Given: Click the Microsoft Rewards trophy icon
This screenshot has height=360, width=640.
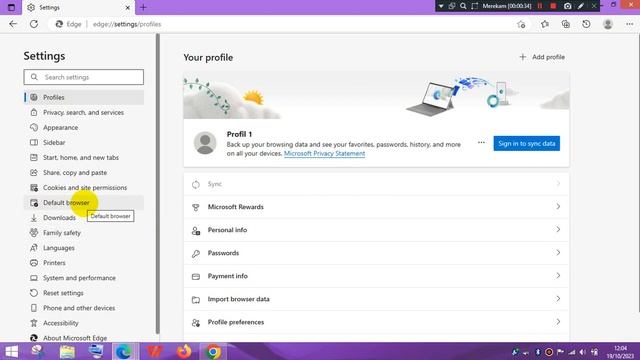Looking at the screenshot, I should click(196, 207).
